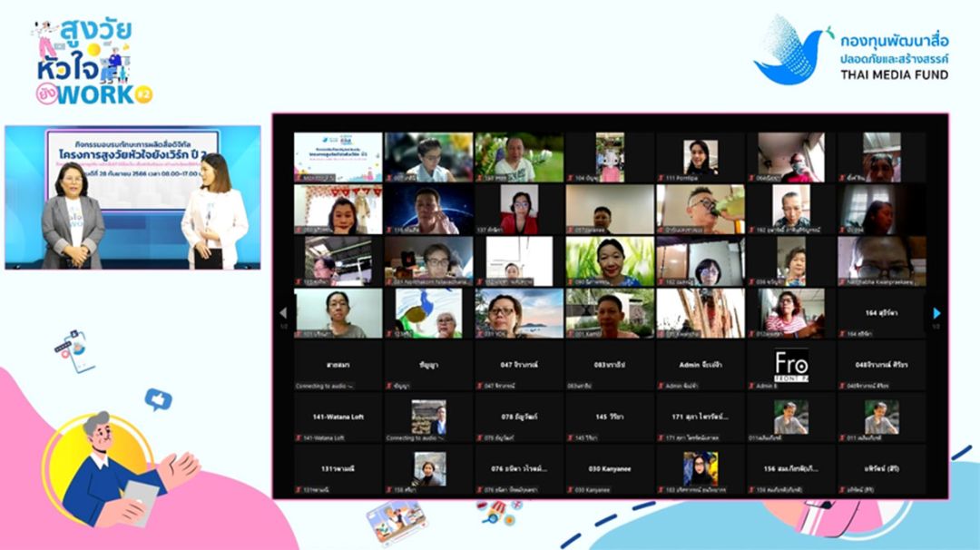Click the 'Fro' Front logo participant tile
Viewport: 980px width, 550px height.
point(790,365)
